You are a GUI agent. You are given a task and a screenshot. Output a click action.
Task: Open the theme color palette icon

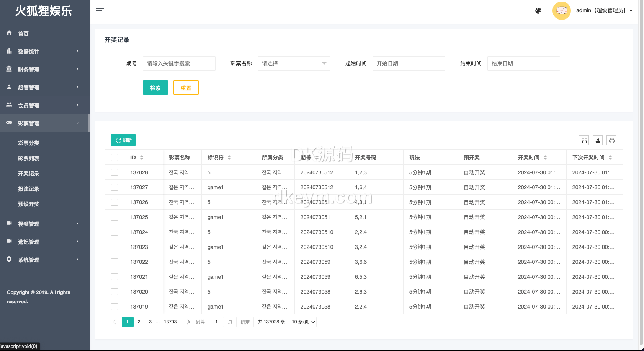pos(538,11)
